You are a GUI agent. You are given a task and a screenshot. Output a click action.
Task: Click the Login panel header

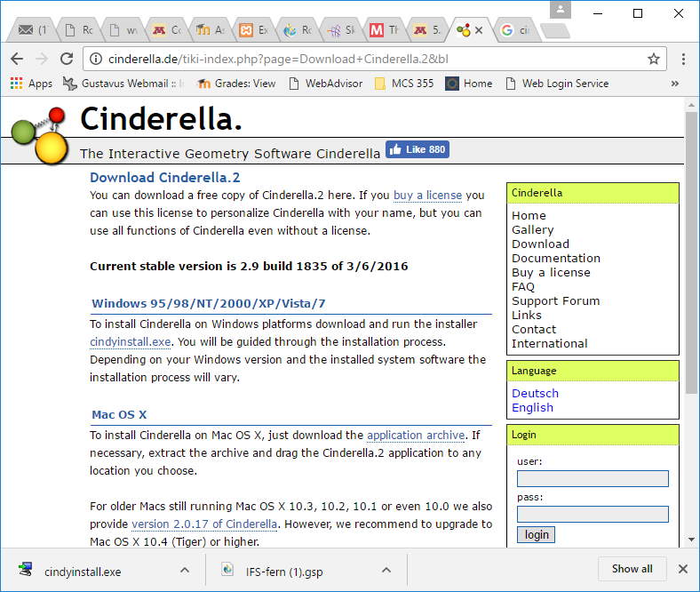(x=593, y=435)
